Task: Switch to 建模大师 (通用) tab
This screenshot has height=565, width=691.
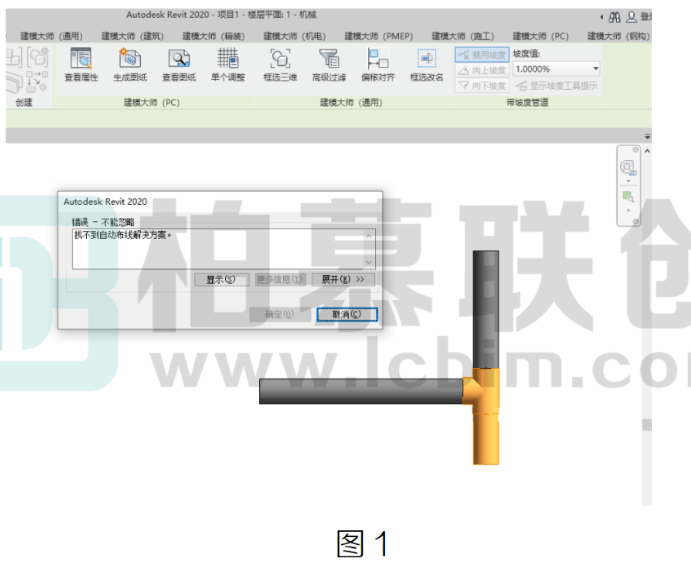Action: (x=52, y=36)
